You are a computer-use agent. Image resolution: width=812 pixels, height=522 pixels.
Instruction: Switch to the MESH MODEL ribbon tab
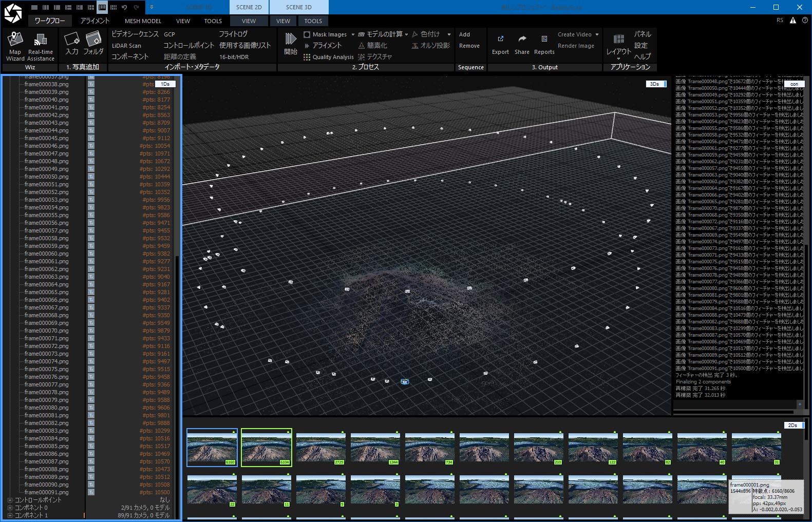tap(143, 21)
